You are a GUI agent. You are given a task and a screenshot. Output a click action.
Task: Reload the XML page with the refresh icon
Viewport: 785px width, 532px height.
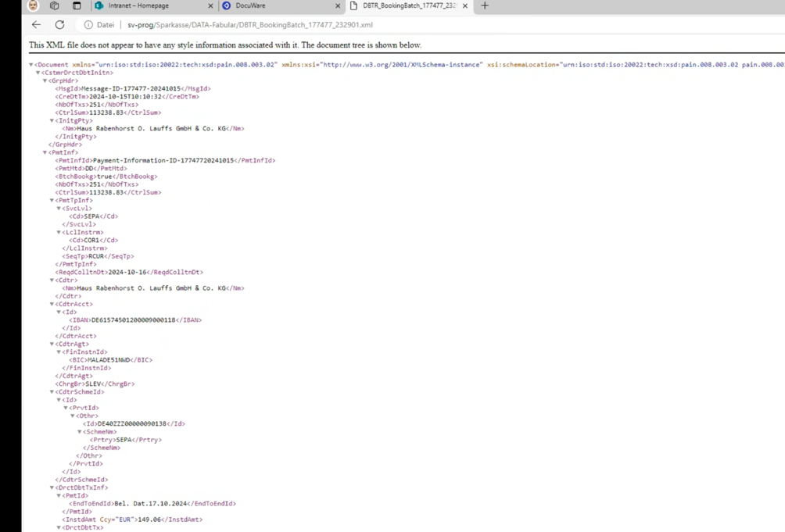[59, 24]
